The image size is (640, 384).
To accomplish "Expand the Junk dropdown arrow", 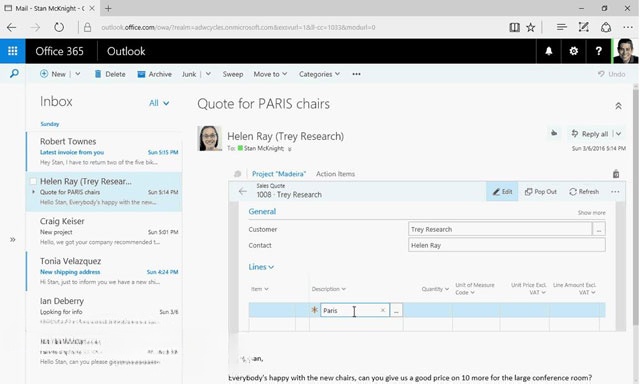I will tap(208, 74).
